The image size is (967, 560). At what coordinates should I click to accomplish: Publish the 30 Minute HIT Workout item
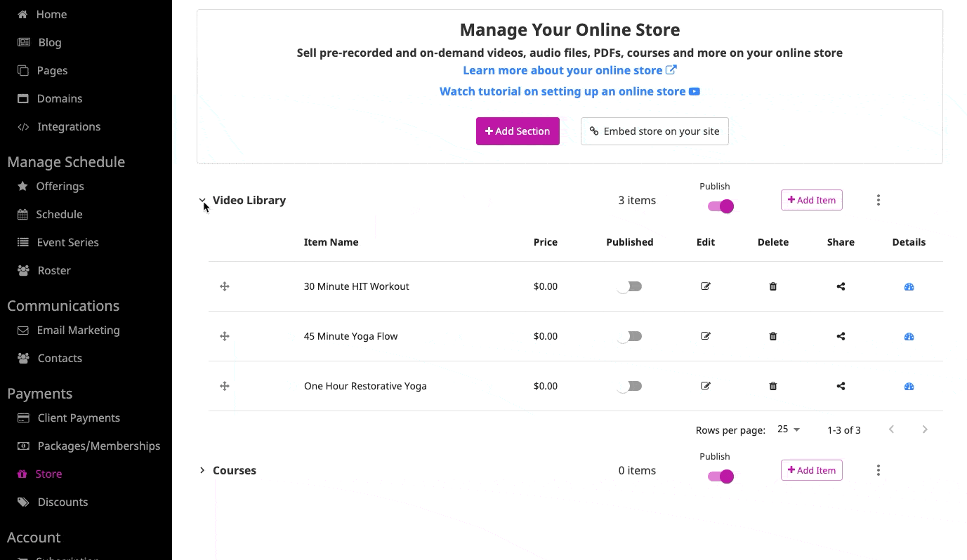(629, 286)
